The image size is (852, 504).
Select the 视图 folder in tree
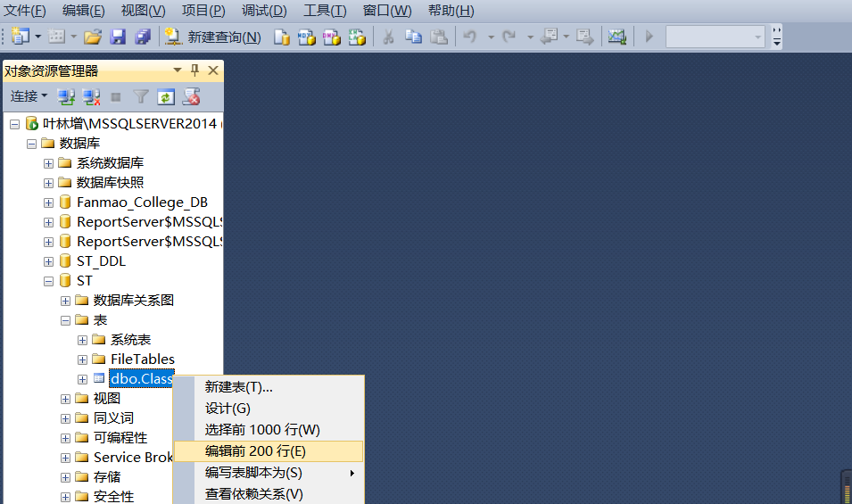106,399
